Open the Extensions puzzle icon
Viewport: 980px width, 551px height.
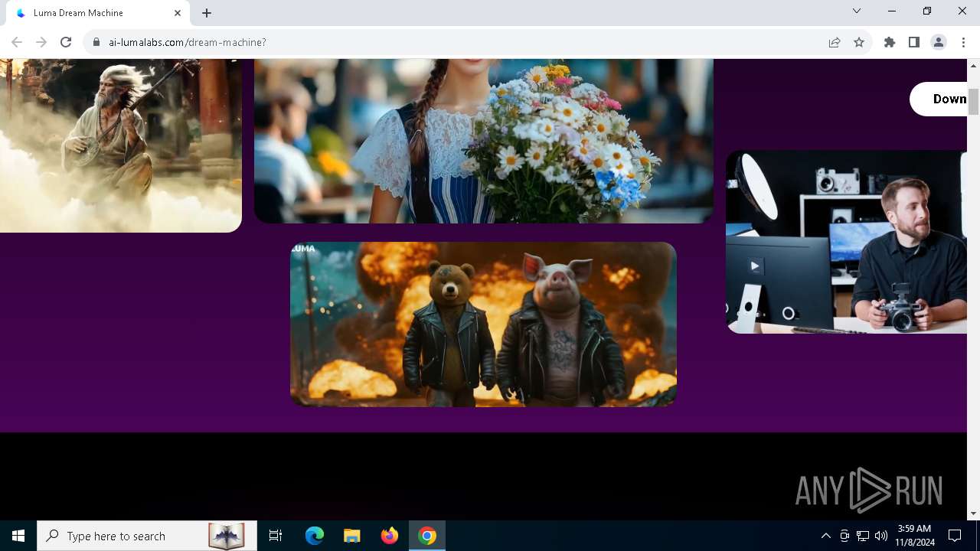890,42
